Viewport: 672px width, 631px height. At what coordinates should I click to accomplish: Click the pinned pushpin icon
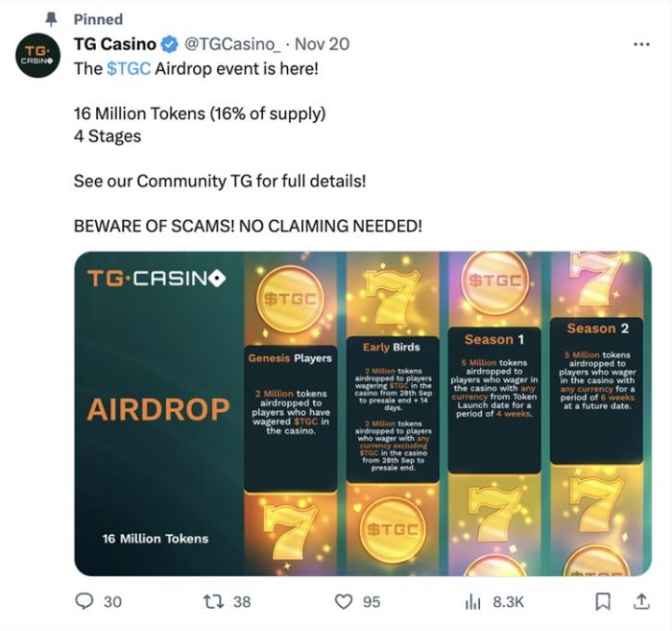click(52, 19)
